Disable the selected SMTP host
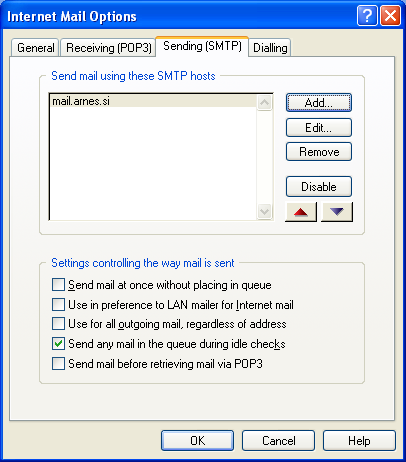Image resolution: width=406 pixels, height=462 pixels. click(319, 187)
